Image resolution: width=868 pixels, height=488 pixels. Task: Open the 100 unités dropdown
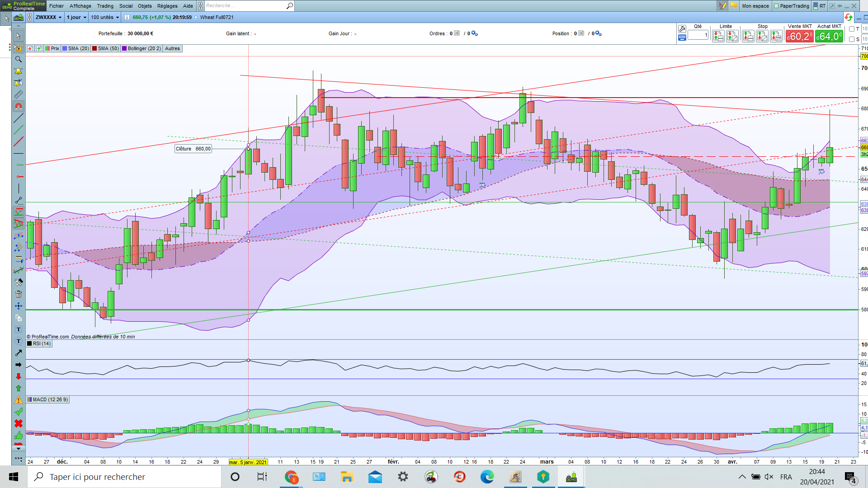(x=104, y=17)
